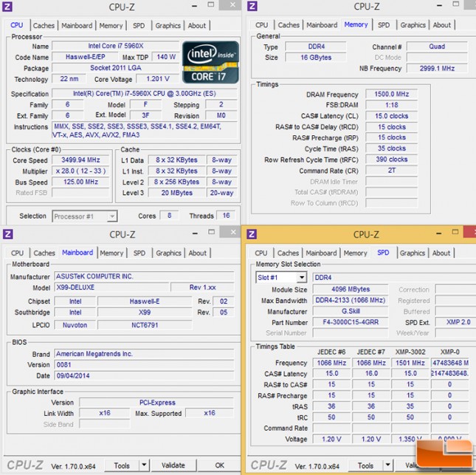Click the Threads 16 value

tap(226, 216)
